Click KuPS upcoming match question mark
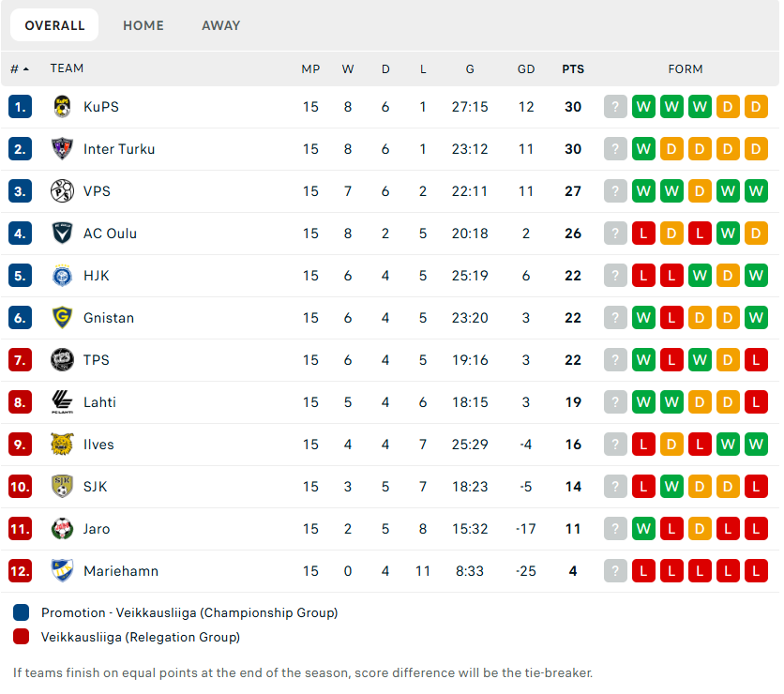 click(x=615, y=107)
